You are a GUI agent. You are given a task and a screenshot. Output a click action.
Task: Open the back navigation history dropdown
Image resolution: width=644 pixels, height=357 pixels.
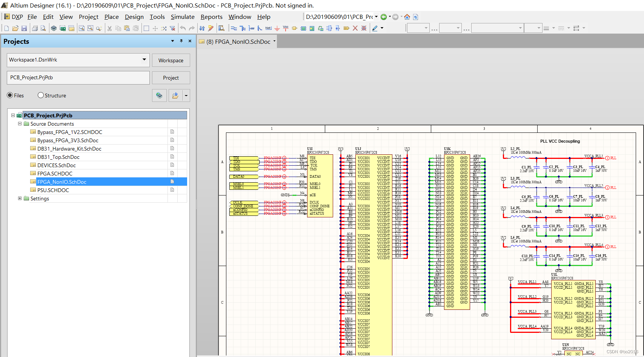(x=390, y=17)
